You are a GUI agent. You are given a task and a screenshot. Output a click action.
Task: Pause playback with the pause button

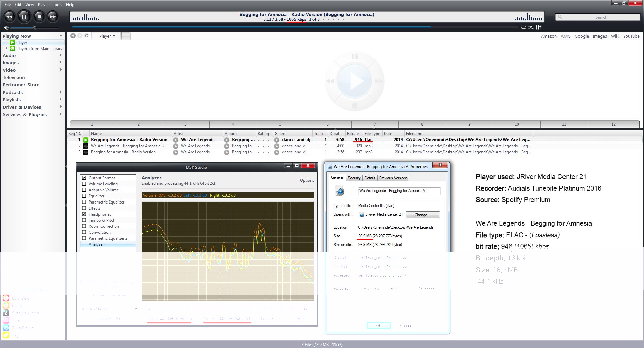tap(24, 16)
